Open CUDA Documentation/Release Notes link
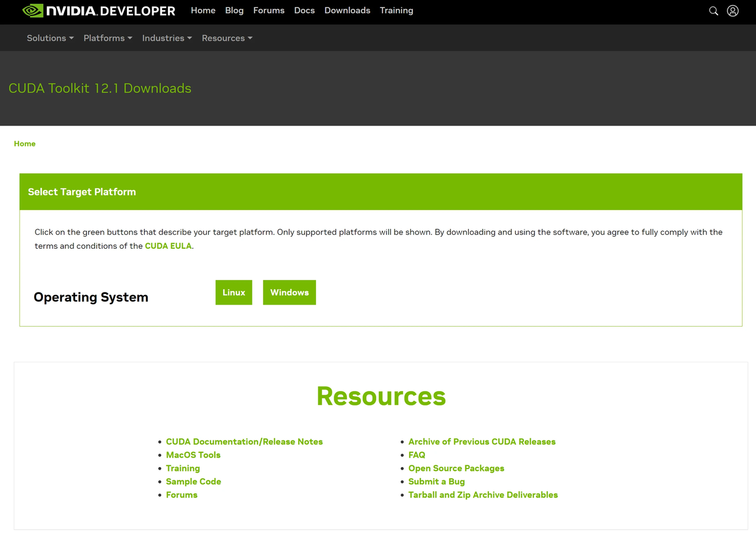Viewport: 756px width, 535px height. tap(244, 442)
